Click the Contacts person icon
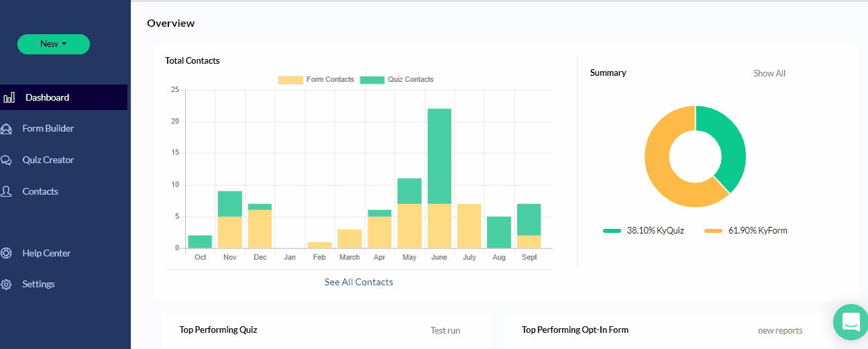The image size is (868, 349). 7,192
